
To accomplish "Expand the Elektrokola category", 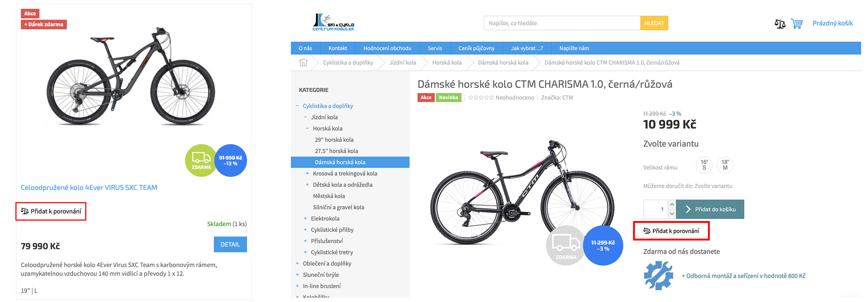I will [x=305, y=219].
